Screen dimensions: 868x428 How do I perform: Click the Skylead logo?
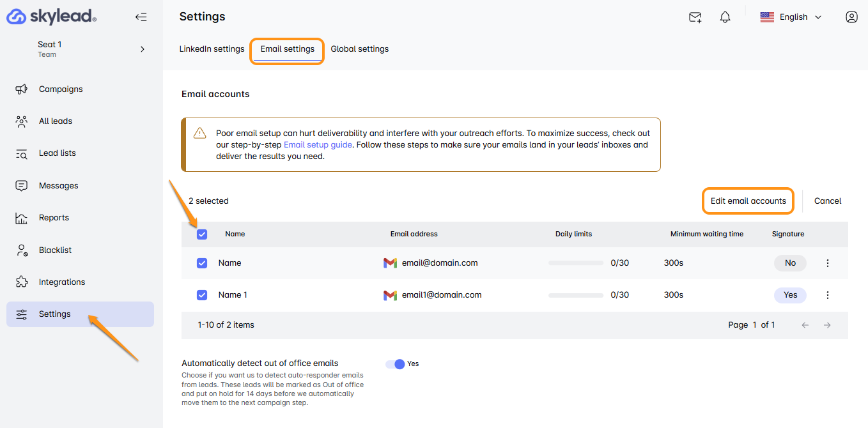click(x=51, y=17)
